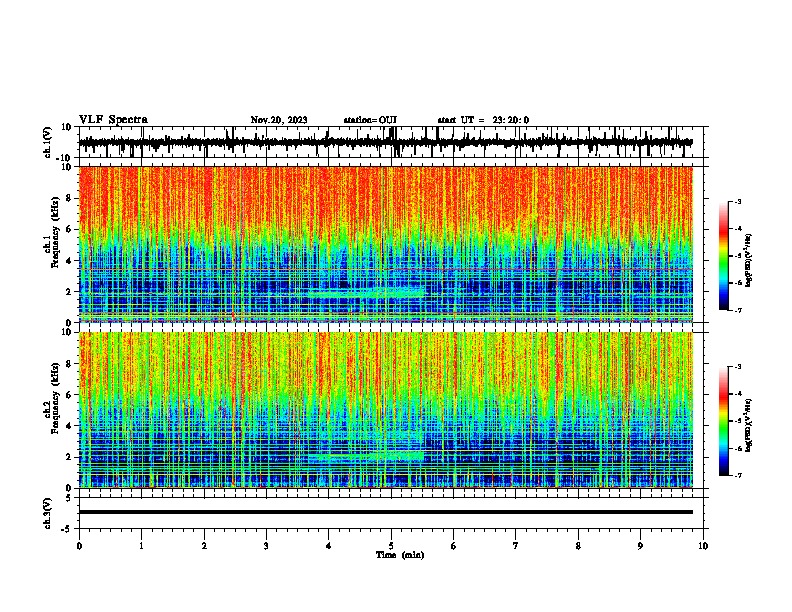Click the 2 kHz emission band in ch.2 spectrogram

[366, 456]
